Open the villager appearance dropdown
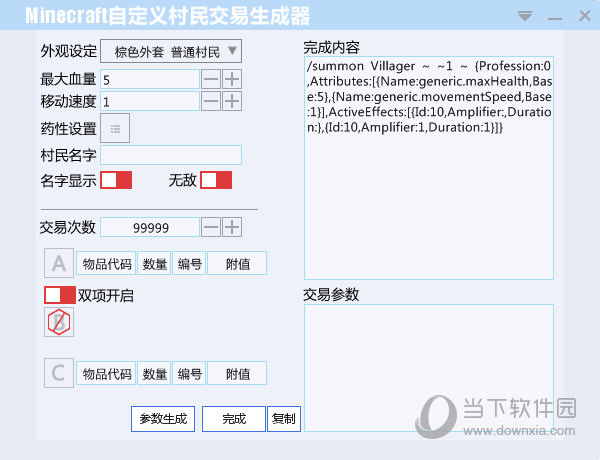 pos(171,51)
